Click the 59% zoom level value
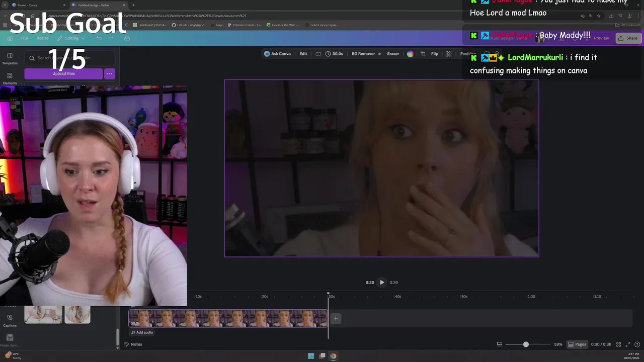This screenshot has height=362, width=644. pyautogui.click(x=558, y=344)
